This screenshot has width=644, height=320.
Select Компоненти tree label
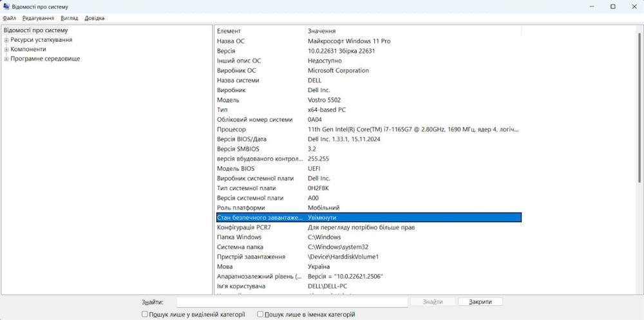(28, 50)
